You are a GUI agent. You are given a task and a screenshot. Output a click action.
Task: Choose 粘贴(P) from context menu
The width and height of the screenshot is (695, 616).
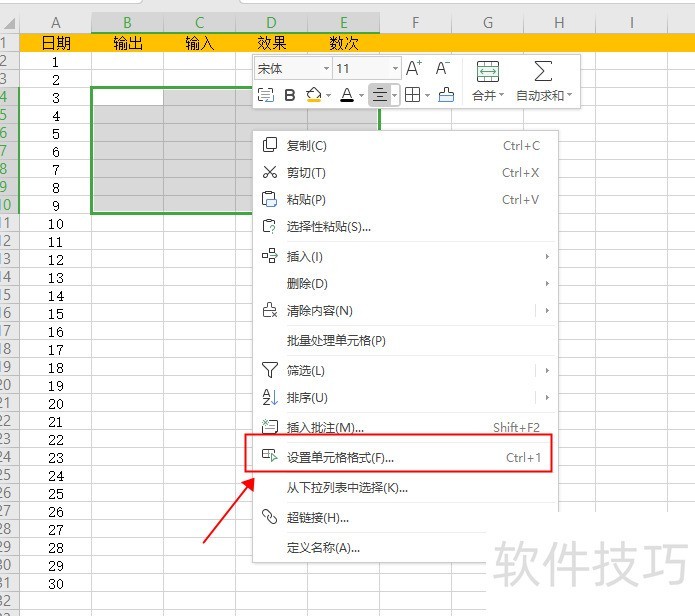[x=405, y=199]
